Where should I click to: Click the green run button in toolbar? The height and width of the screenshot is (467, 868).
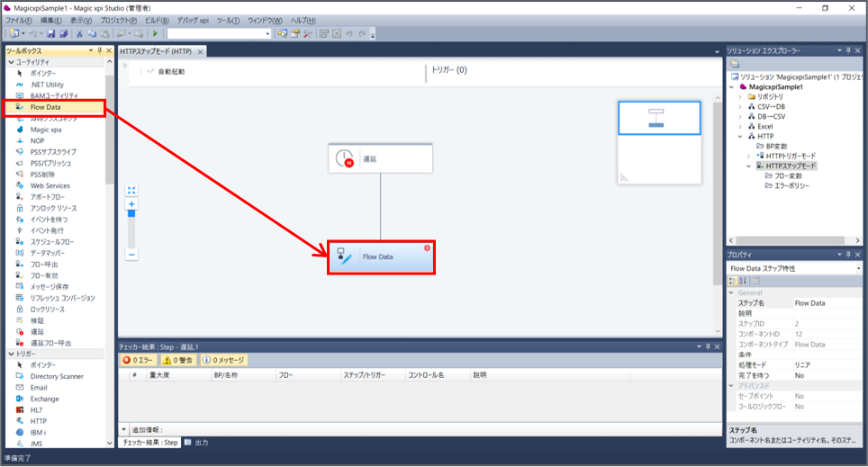[155, 33]
